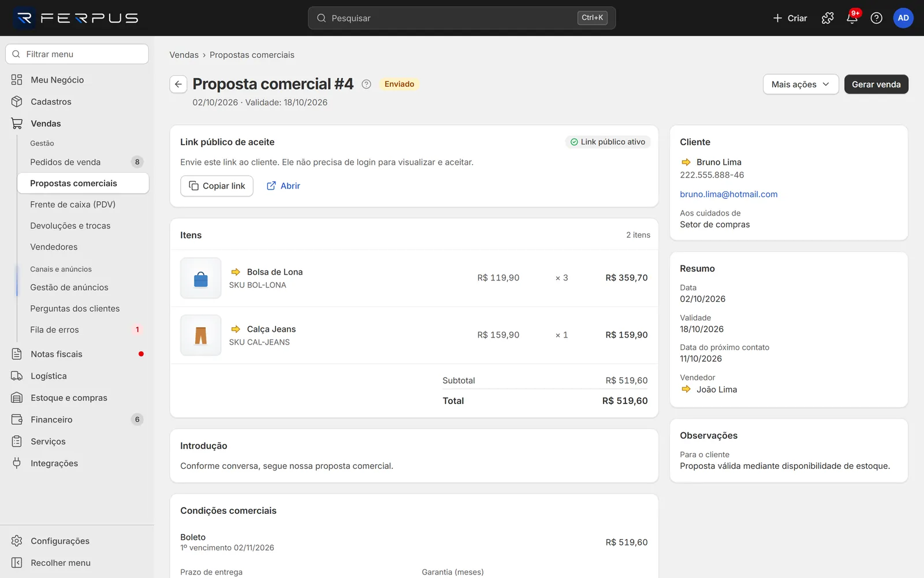Click the Gerar venda button

pos(876,84)
